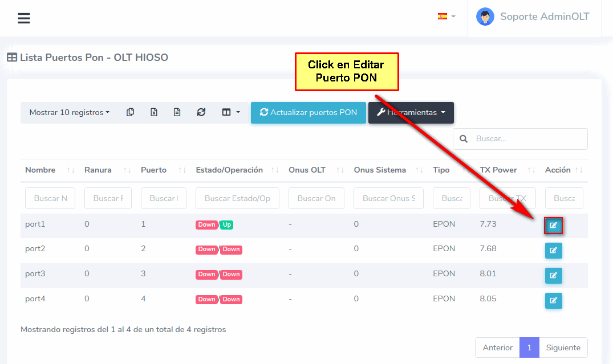Image resolution: width=613 pixels, height=364 pixels.
Task: Click the reload table icon
Action: tap(201, 113)
